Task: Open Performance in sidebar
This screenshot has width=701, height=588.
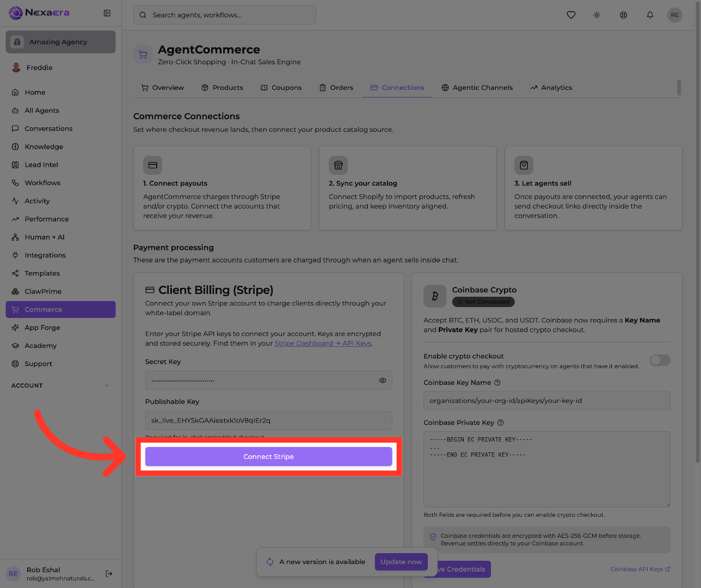Action: pyautogui.click(x=60, y=219)
